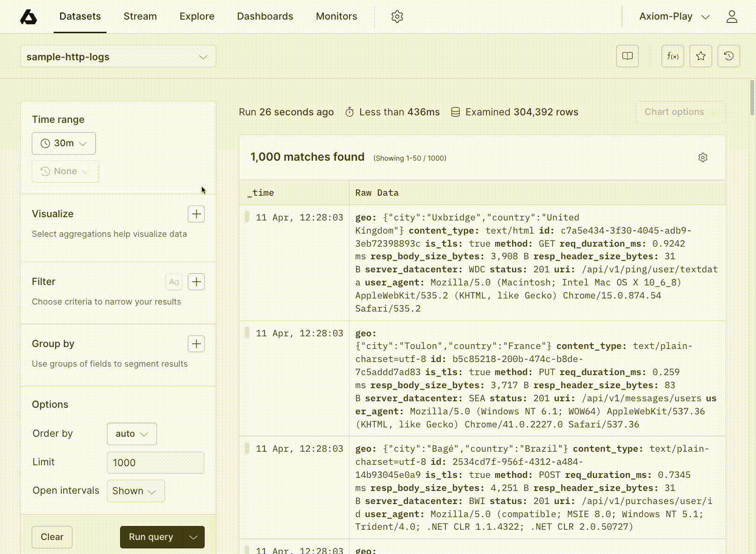Open the documentation book icon
Screen dimensions: 756x554
point(628,56)
